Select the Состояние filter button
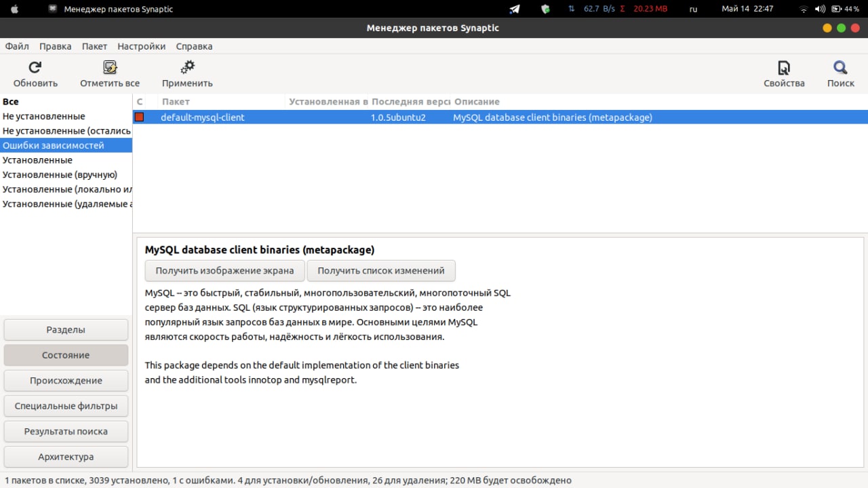Image resolution: width=868 pixels, height=488 pixels. pos(66,355)
